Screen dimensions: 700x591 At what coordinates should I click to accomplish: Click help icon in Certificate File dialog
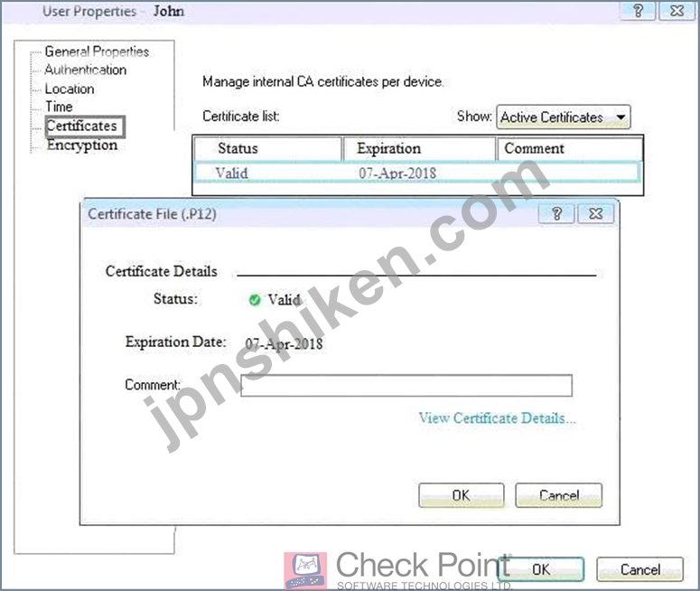(x=556, y=213)
